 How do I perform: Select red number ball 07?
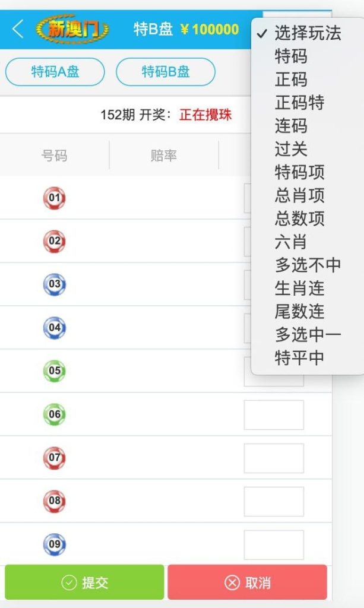pos(55,458)
